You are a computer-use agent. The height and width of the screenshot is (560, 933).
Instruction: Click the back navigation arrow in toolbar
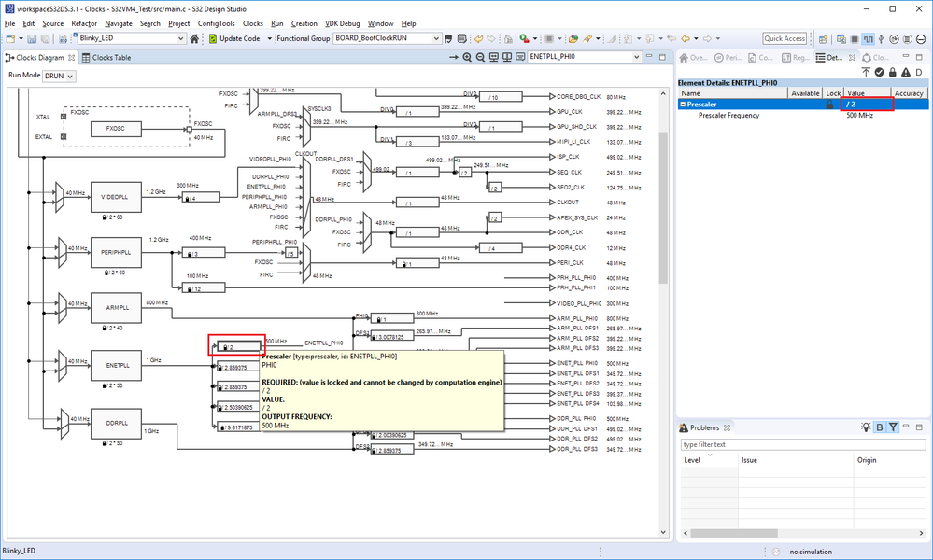[x=685, y=38]
